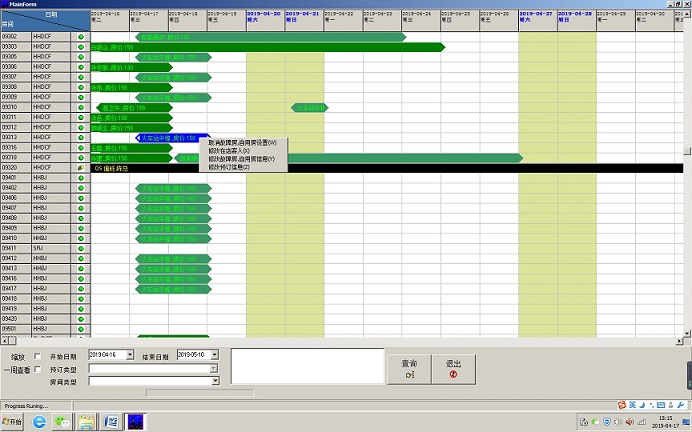Screen dimensions: 692x432
Task: Open the WeChat icon in the taskbar
Action: coord(63,422)
